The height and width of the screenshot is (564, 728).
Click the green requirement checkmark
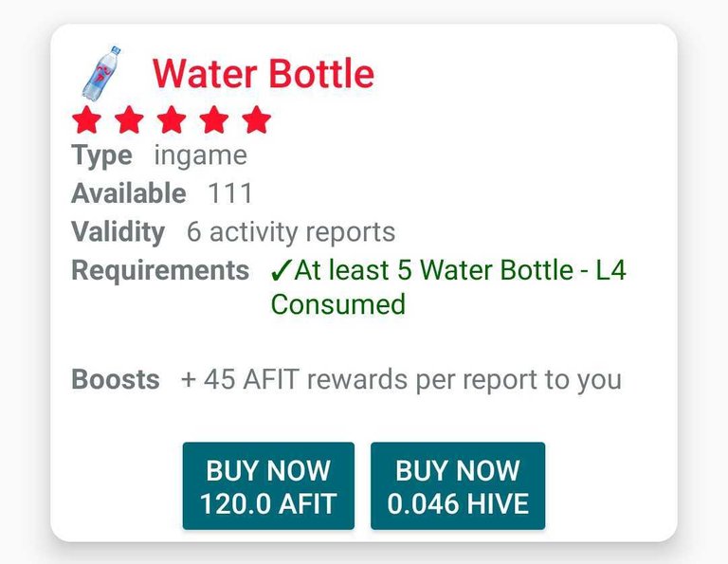(282, 270)
